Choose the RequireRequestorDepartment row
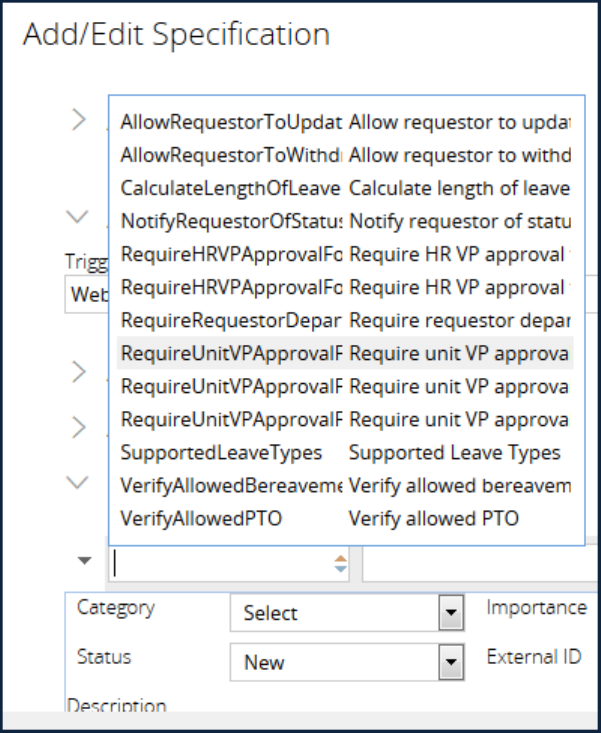Screen dimensions: 601x733 point(232,321)
